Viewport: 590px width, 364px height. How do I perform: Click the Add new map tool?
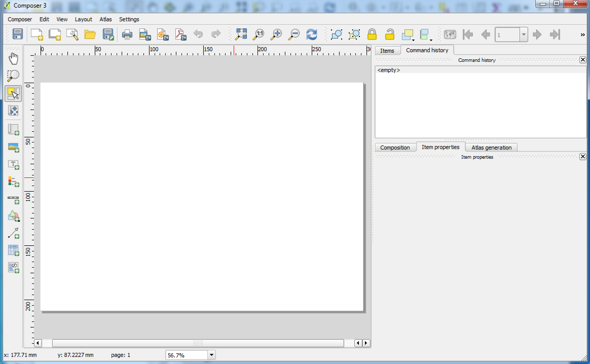tap(13, 130)
